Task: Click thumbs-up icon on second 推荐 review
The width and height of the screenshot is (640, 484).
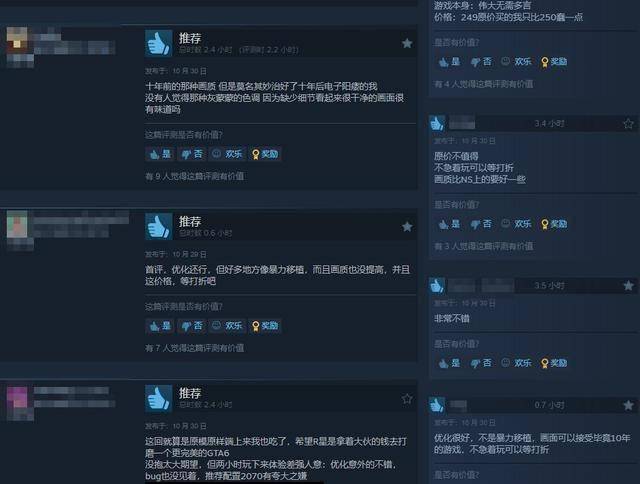Action: point(158,226)
